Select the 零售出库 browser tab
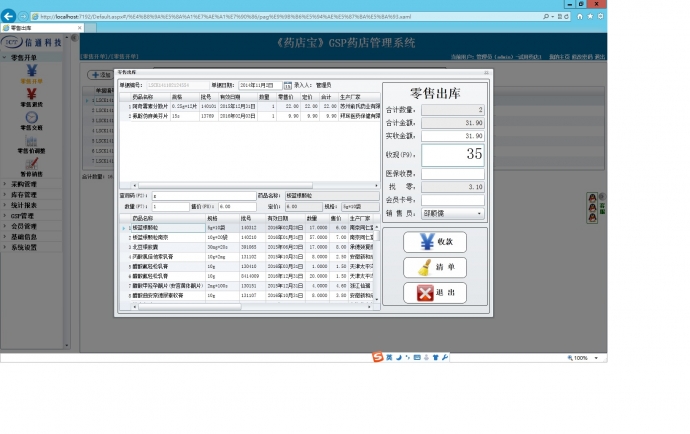This screenshot has height=434, width=690. tap(42, 28)
